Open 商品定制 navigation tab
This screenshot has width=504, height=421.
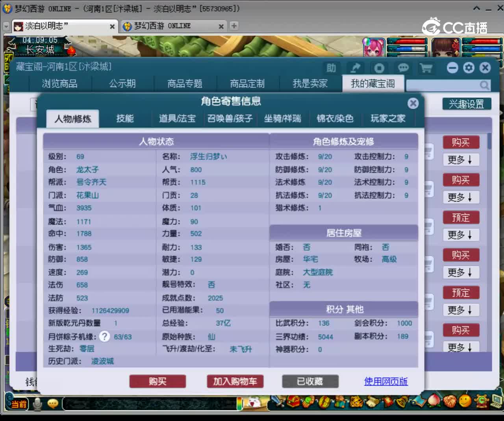click(247, 84)
